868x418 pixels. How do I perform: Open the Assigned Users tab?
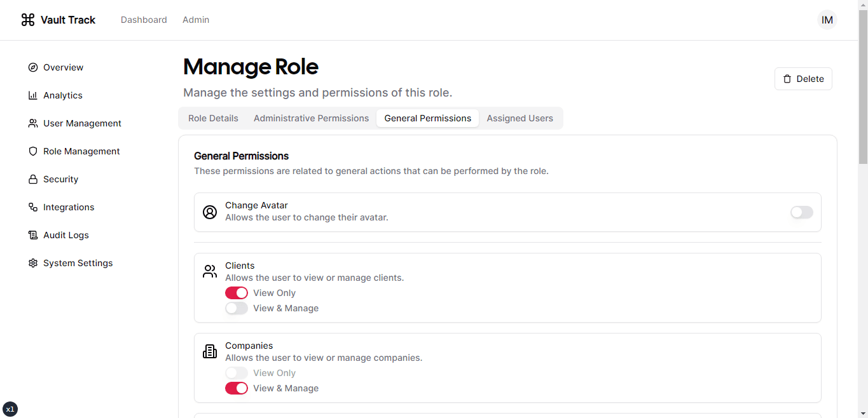click(x=520, y=118)
